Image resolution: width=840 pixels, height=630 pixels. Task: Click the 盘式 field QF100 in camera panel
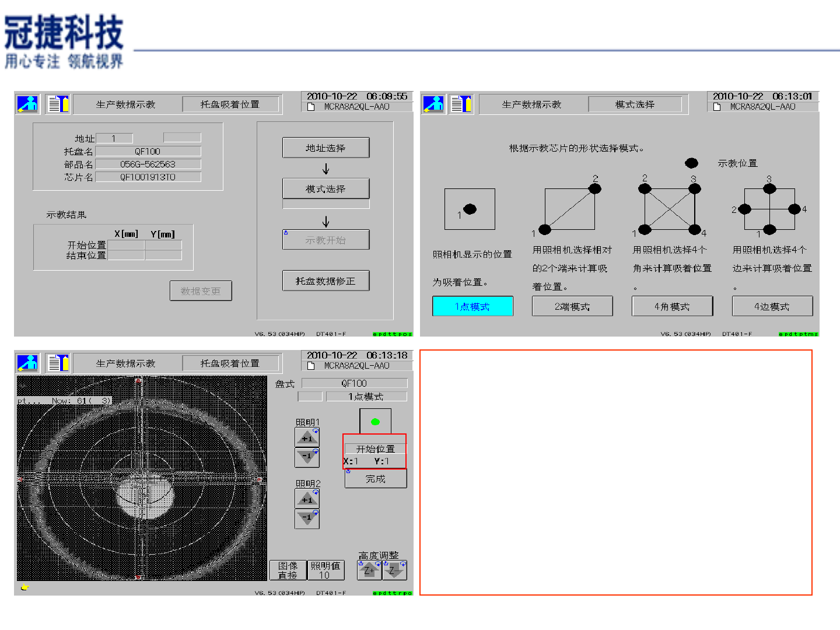tap(354, 383)
